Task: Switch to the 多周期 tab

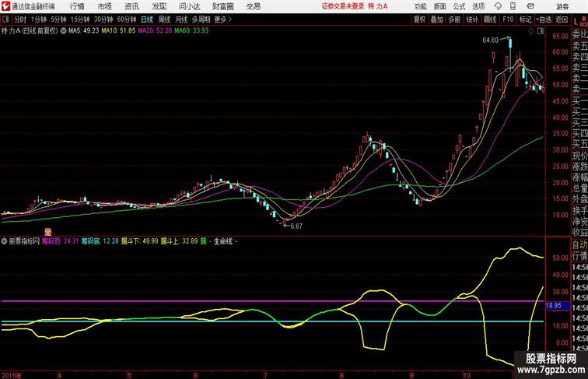Action: click(201, 19)
